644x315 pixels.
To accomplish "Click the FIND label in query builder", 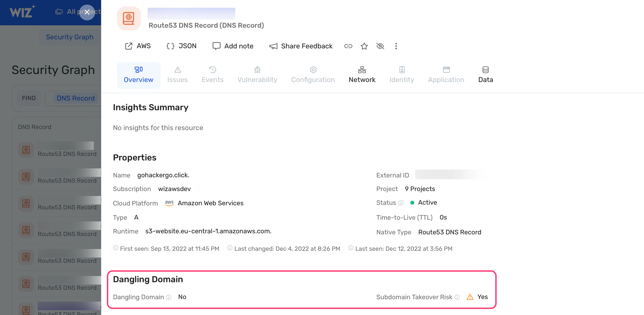I will click(29, 98).
